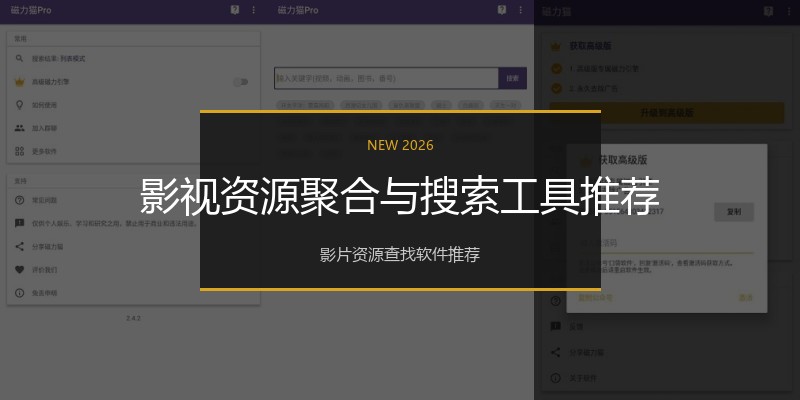Click 激活 link in dialog
Viewport: 800px width, 400px height.
click(x=745, y=297)
